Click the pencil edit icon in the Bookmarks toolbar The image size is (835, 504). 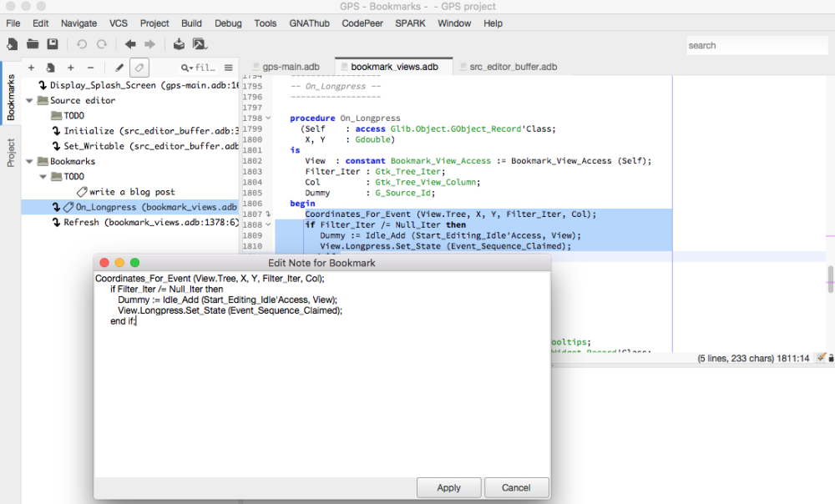point(119,68)
